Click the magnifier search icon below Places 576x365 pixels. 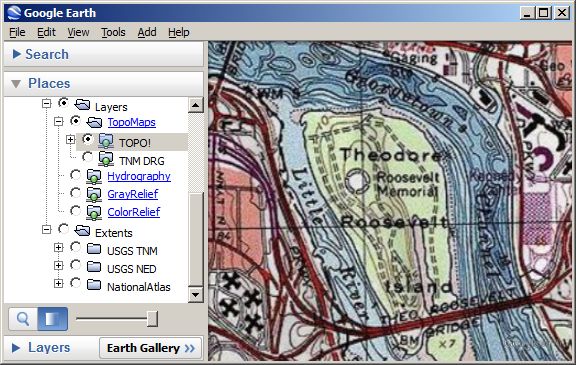click(23, 319)
